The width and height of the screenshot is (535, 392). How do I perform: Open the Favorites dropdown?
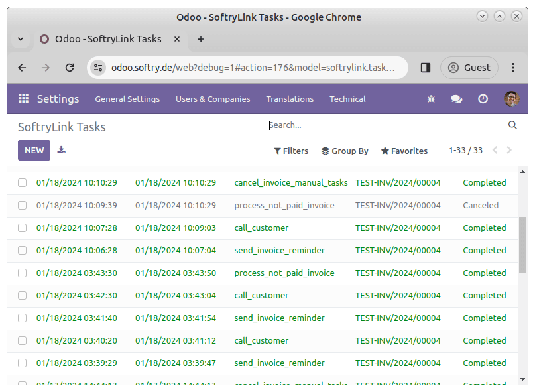click(x=404, y=151)
